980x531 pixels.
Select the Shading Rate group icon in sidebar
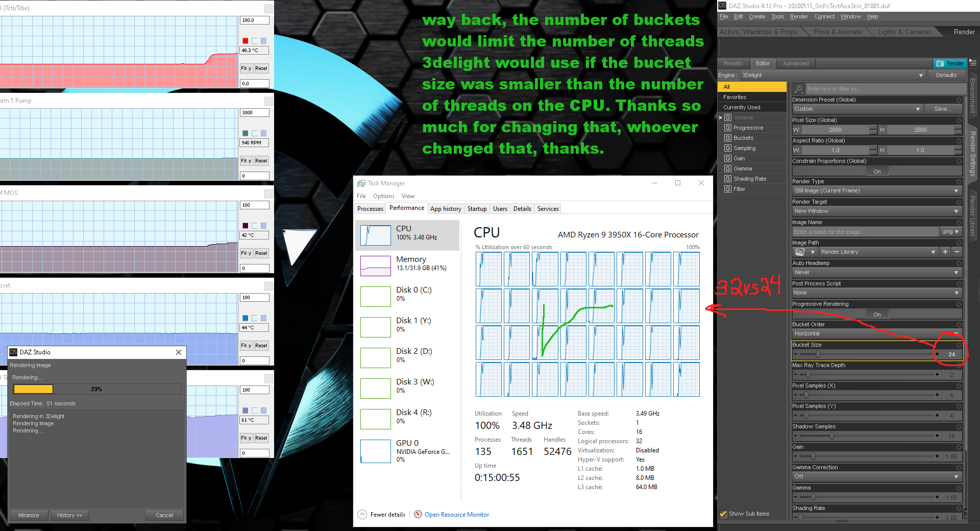(728, 179)
